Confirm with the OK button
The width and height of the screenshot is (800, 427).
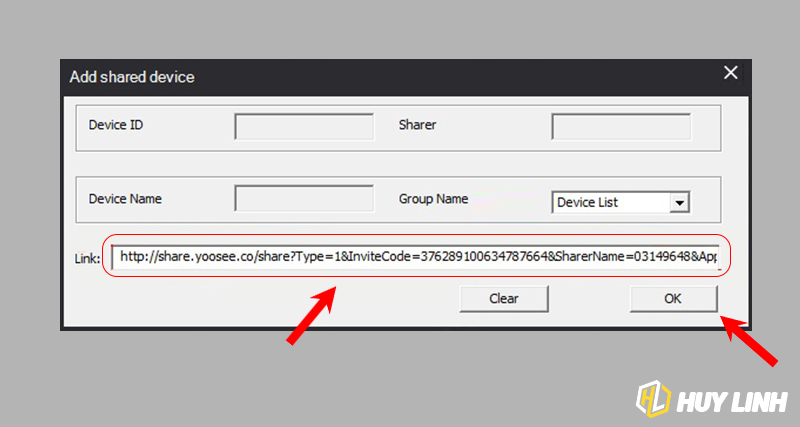pos(673,299)
